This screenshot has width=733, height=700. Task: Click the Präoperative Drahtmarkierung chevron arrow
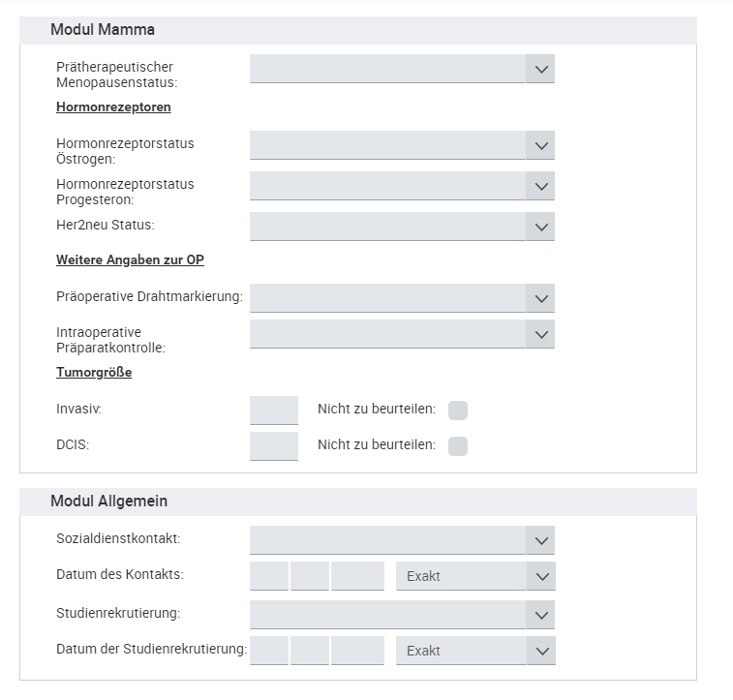tap(540, 298)
